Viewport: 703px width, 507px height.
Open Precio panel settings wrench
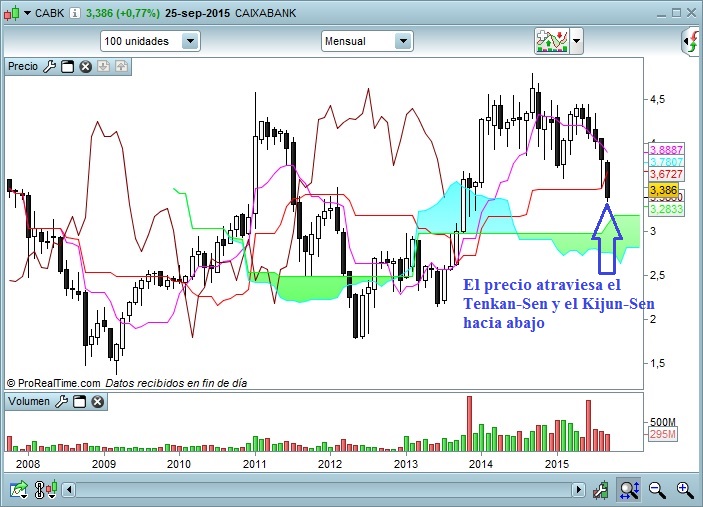(49, 67)
